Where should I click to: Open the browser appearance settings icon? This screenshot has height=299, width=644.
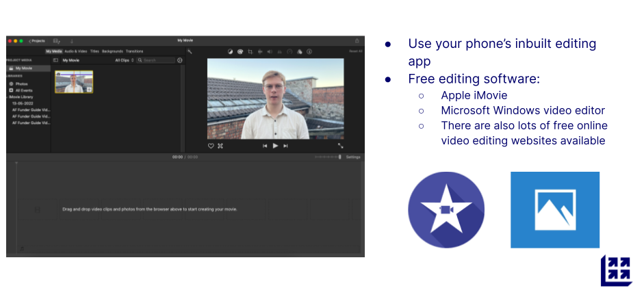pos(179,60)
